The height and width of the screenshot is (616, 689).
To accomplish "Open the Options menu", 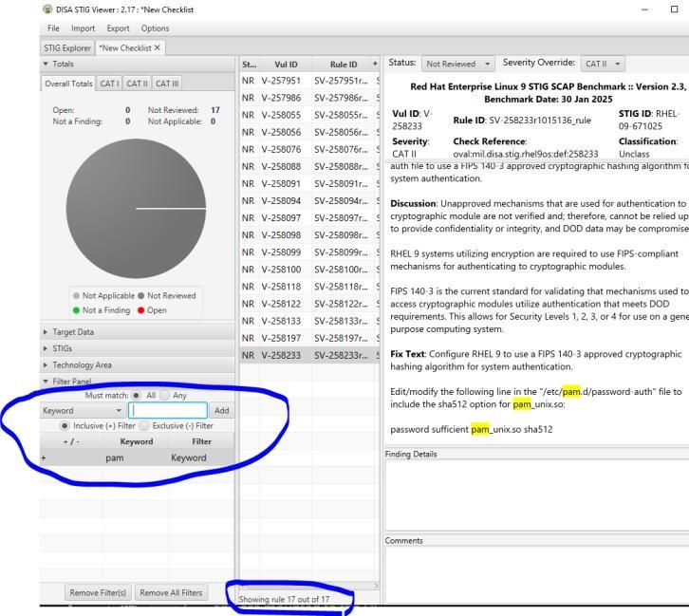I will [x=155, y=28].
